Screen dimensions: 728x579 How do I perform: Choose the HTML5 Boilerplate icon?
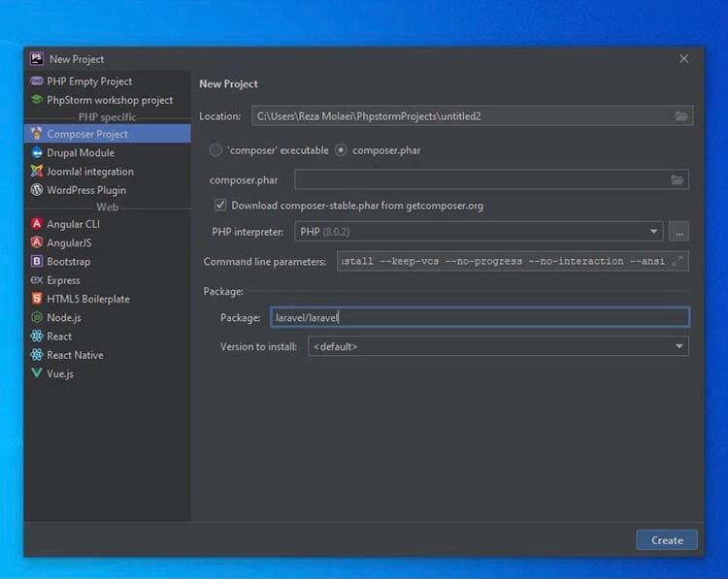37,299
